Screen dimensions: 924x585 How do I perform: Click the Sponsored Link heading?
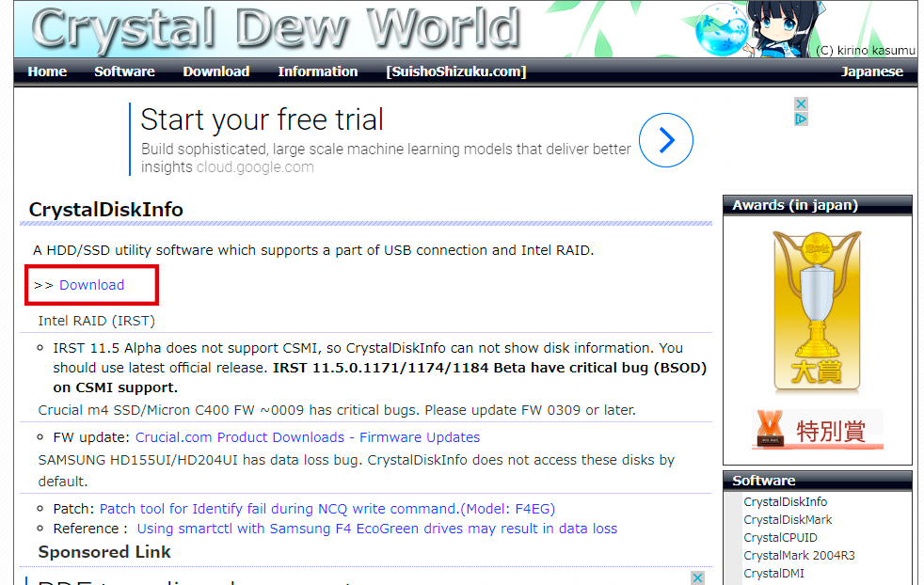click(x=104, y=553)
